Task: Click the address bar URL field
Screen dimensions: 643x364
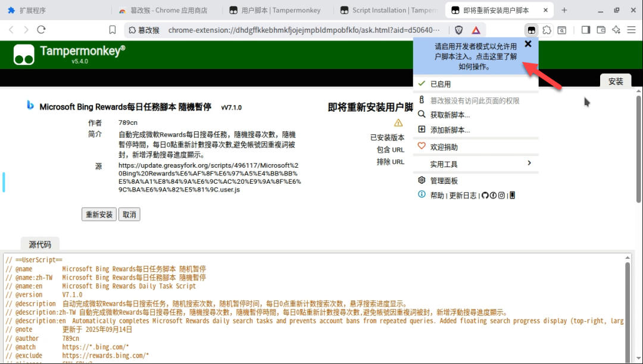Action: [x=304, y=30]
